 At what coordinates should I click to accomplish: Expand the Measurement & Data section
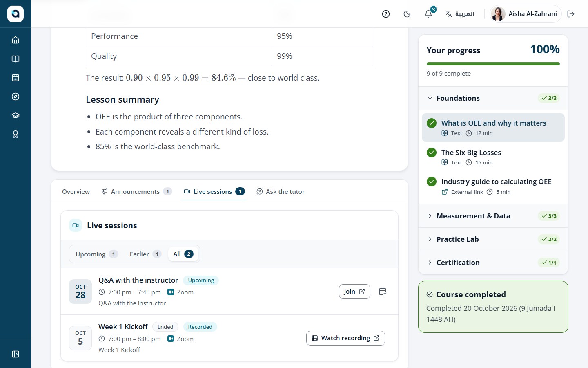tap(493, 216)
